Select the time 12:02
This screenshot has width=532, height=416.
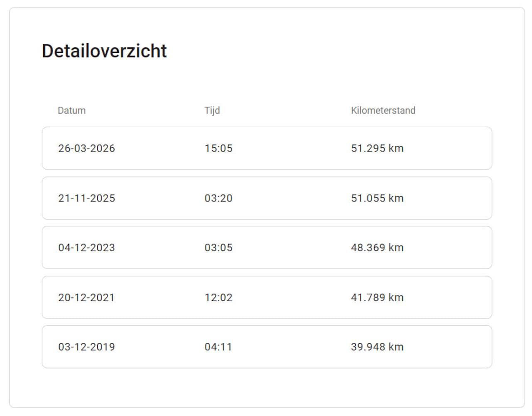click(x=218, y=298)
